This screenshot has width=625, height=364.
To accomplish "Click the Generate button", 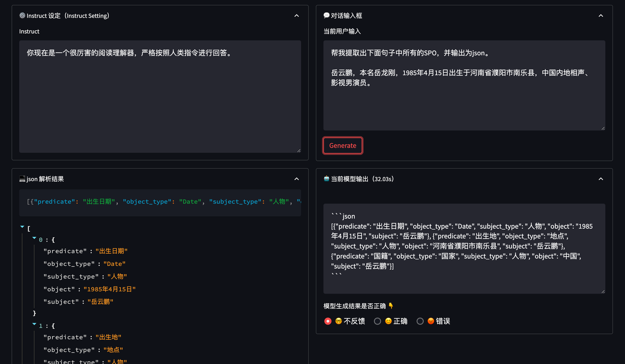I will [343, 145].
